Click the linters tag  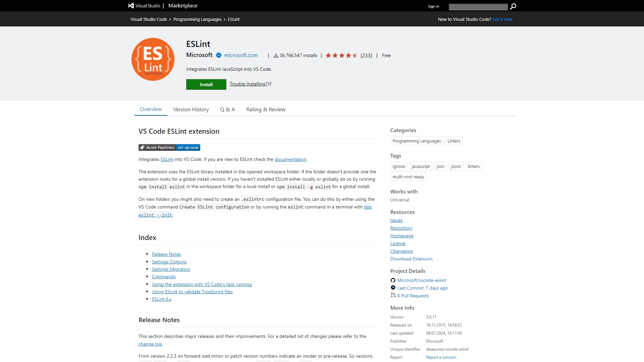(x=474, y=166)
